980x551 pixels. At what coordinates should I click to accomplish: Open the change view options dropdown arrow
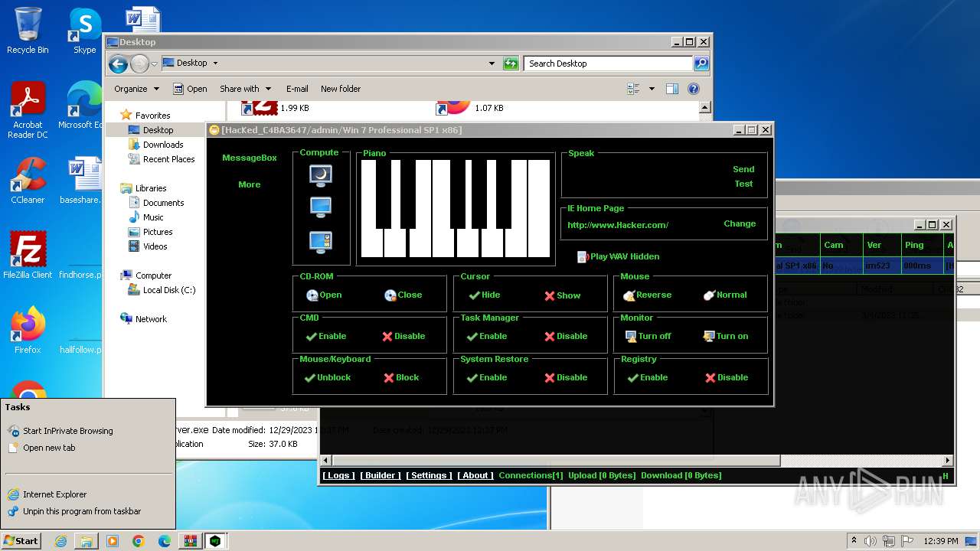[x=652, y=89]
